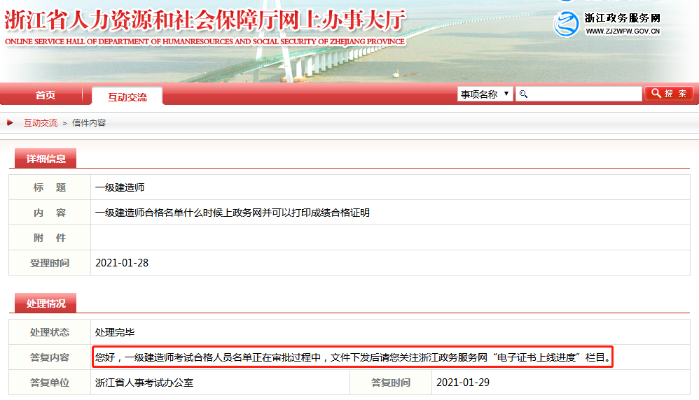This screenshot has width=699, height=400.
Task: Click the 答复时间 label cell
Action: (x=391, y=383)
